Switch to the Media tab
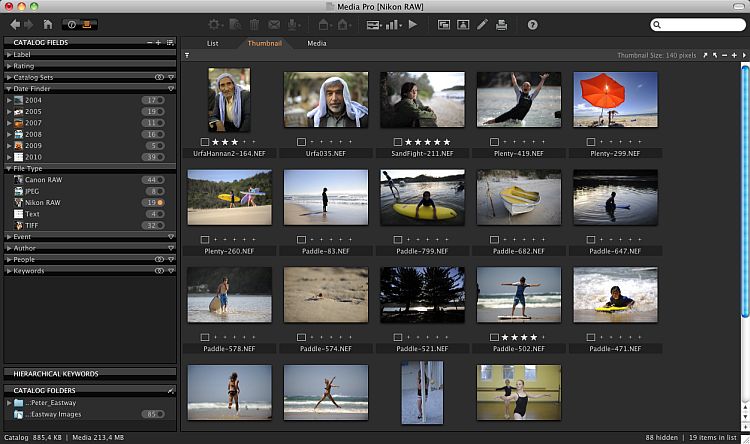 pos(316,44)
